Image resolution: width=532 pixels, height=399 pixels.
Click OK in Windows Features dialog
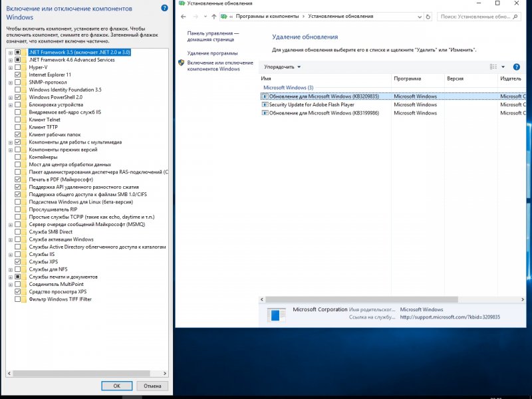coord(117,386)
